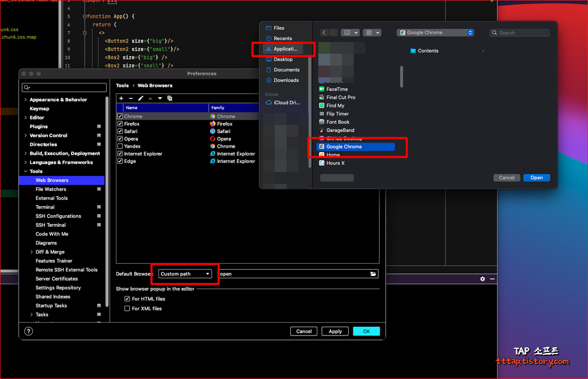
Task: Move browser down with arrow icon
Action: (160, 98)
